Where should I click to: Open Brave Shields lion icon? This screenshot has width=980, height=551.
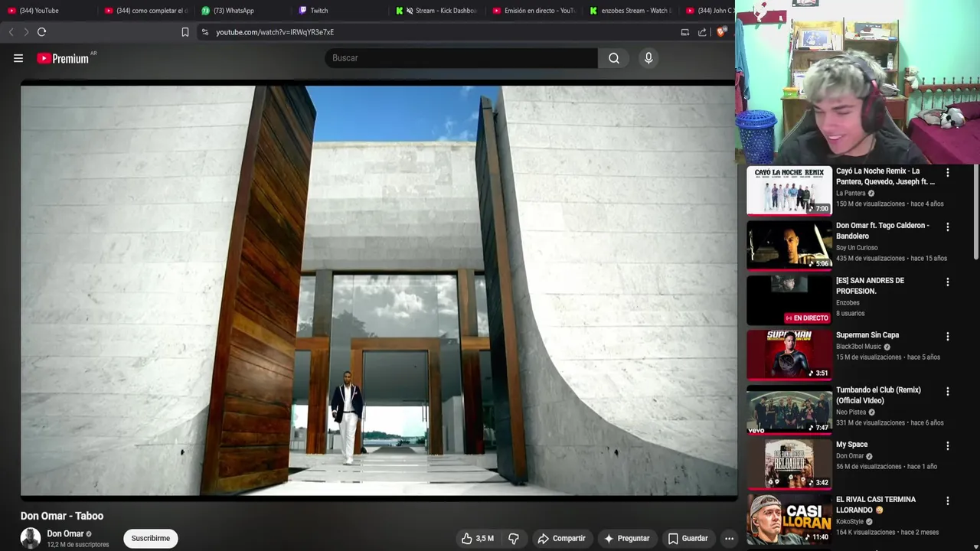point(720,32)
